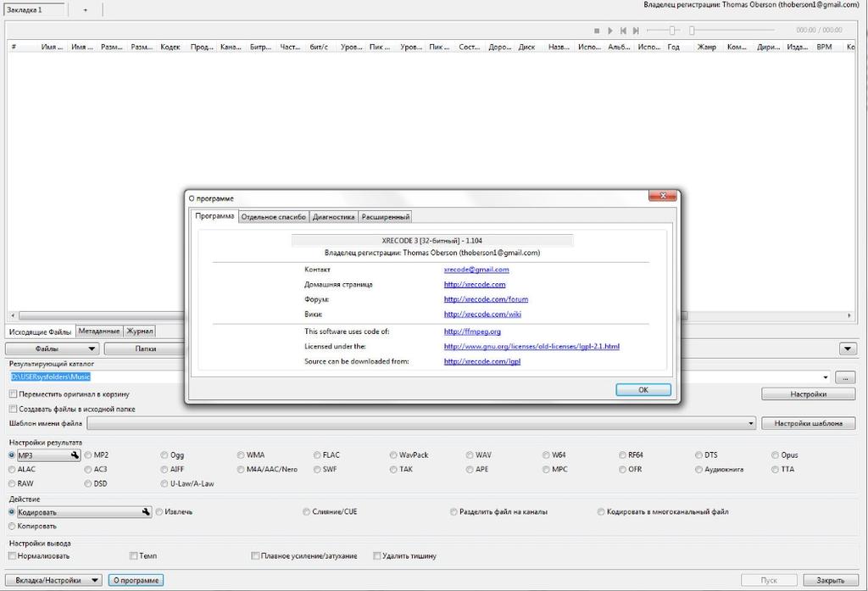
Task: Close the О программе dialog
Action: pyautogui.click(x=662, y=196)
